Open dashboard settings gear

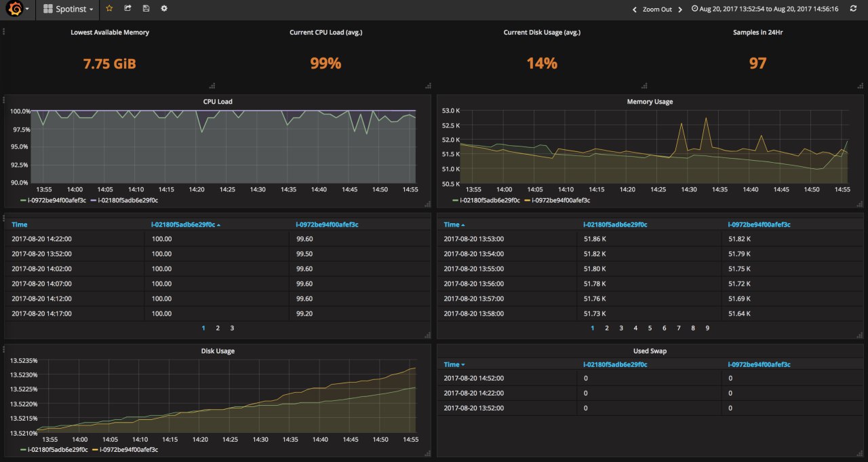click(x=164, y=9)
